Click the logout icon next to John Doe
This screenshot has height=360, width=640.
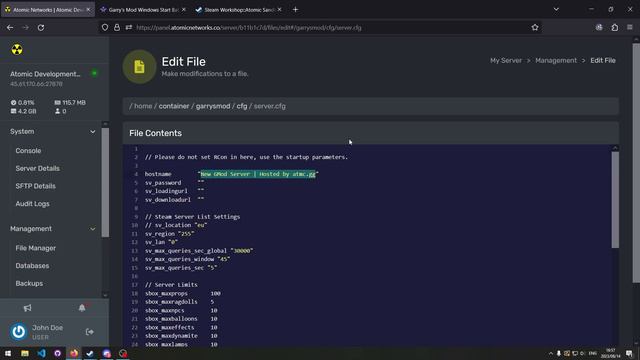click(89, 332)
